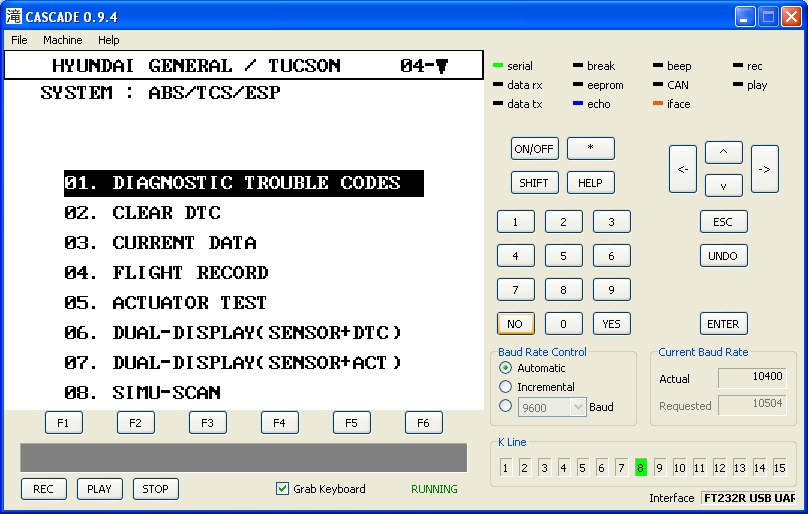808x514 pixels.
Task: Click the NO keypad button
Action: point(515,324)
